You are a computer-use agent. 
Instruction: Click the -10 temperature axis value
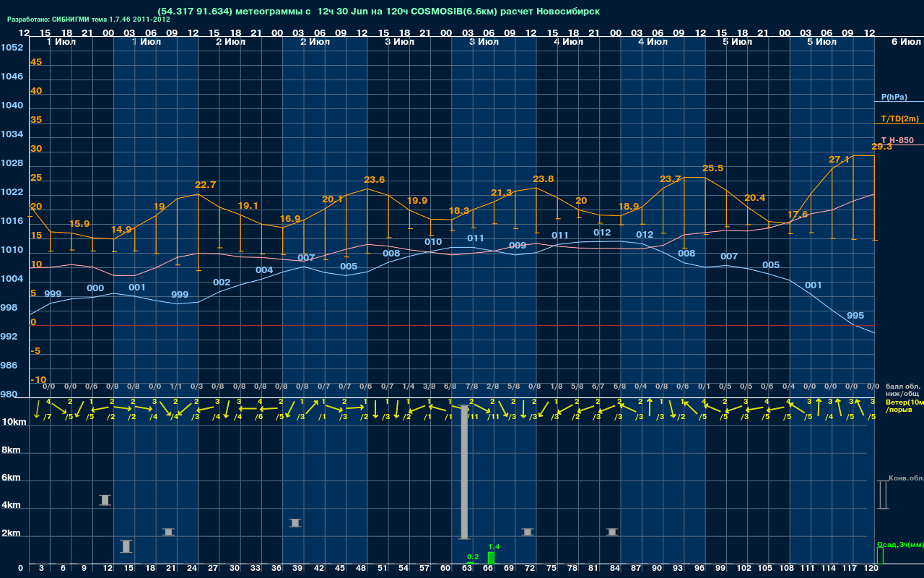point(38,380)
